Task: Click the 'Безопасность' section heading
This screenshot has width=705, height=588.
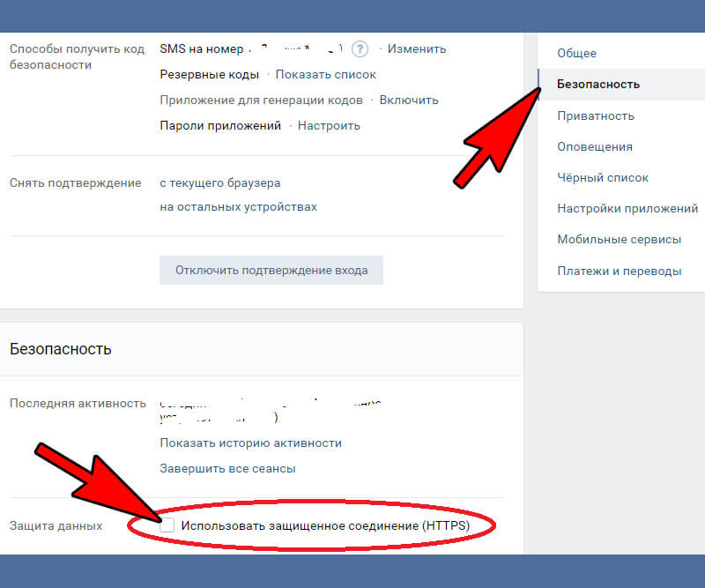Action: (60, 349)
